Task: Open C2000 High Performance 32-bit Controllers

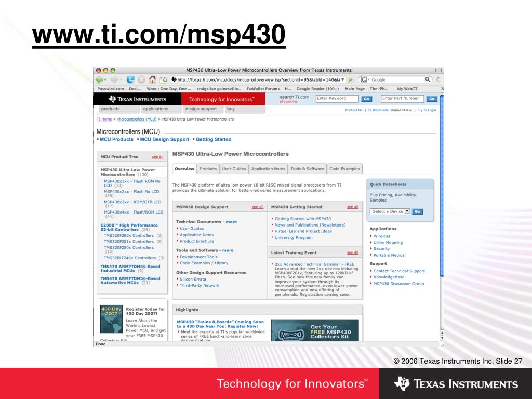Action: pyautogui.click(x=129, y=227)
